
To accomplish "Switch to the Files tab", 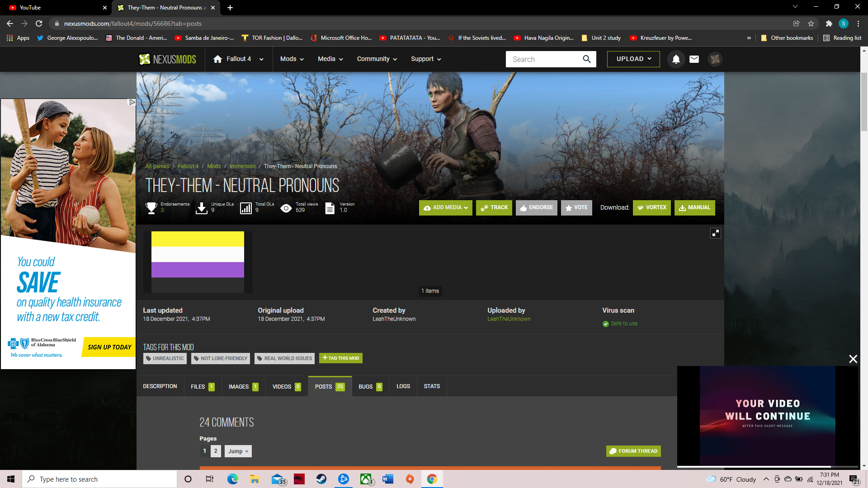I will [203, 387].
